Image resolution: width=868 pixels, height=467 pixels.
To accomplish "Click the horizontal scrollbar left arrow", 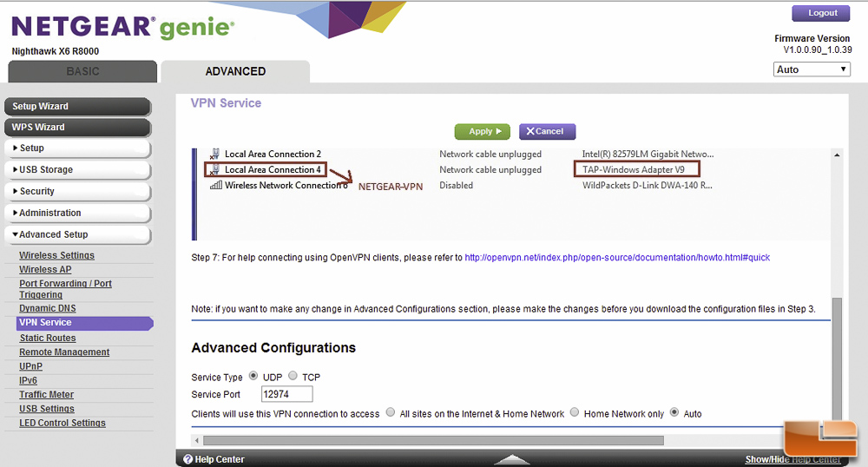I will [196, 440].
